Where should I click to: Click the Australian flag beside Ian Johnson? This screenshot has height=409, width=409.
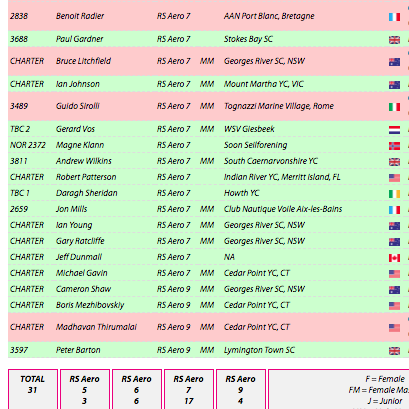[x=394, y=85]
